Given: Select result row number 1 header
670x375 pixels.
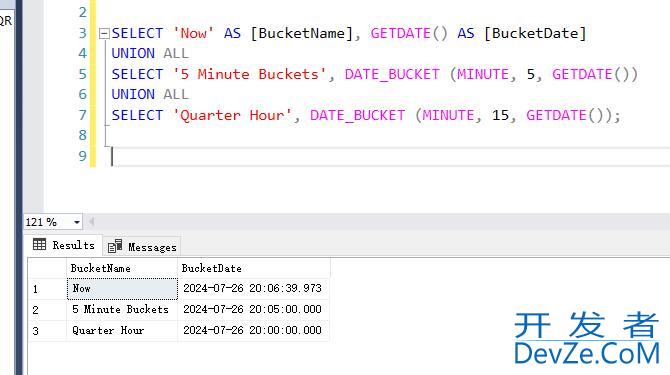Looking at the screenshot, I should click(x=47, y=289).
